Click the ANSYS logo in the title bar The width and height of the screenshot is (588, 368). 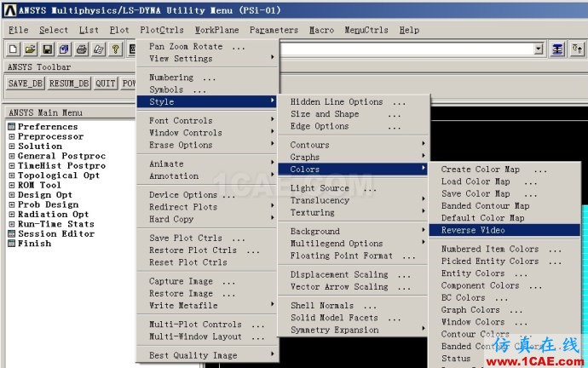coord(9,10)
